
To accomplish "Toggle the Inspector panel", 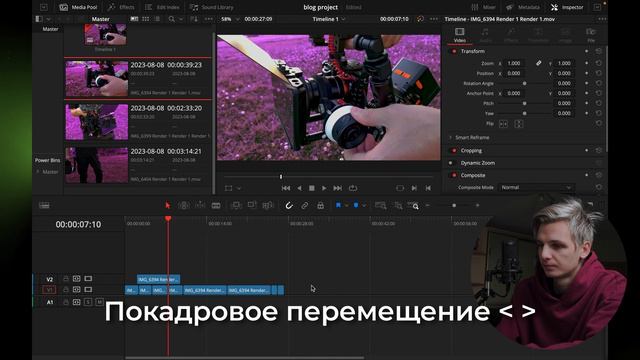I will pos(566,7).
